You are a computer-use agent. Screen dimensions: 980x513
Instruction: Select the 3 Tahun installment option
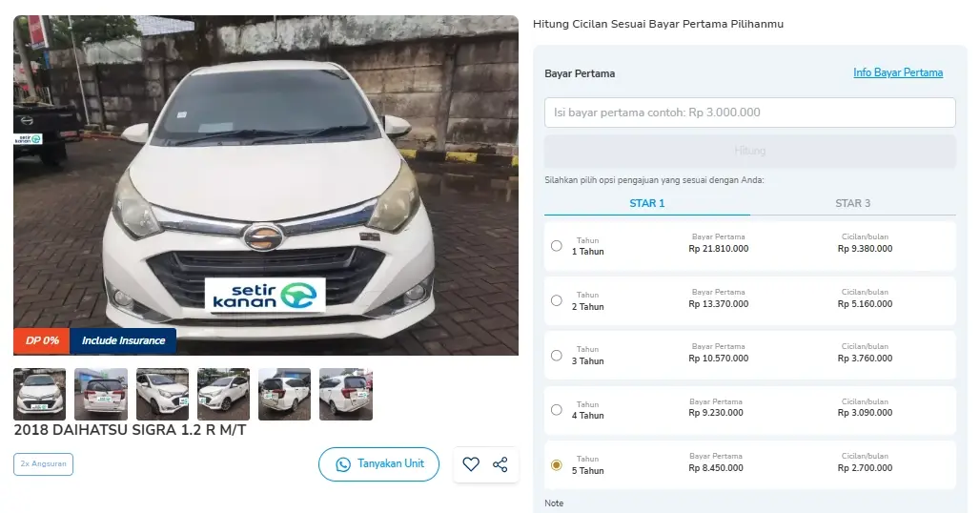click(x=557, y=356)
